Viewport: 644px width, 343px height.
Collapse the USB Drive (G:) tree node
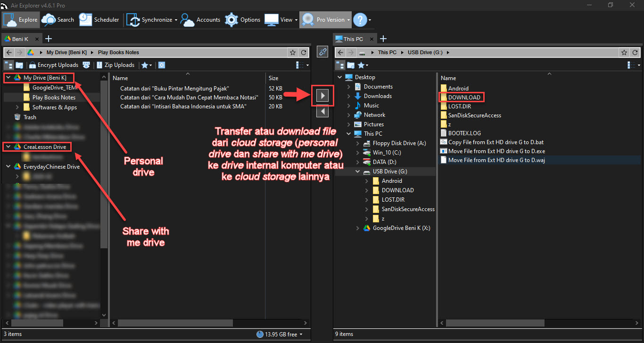tap(358, 171)
